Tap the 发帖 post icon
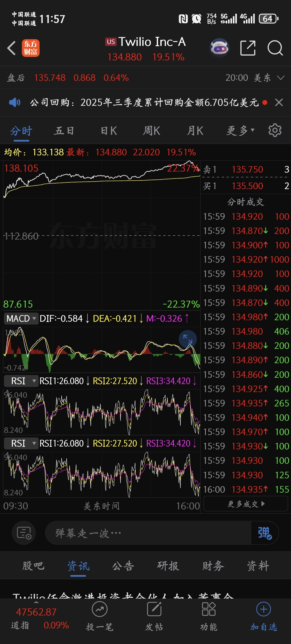This screenshot has width=291, height=644. [x=154, y=609]
